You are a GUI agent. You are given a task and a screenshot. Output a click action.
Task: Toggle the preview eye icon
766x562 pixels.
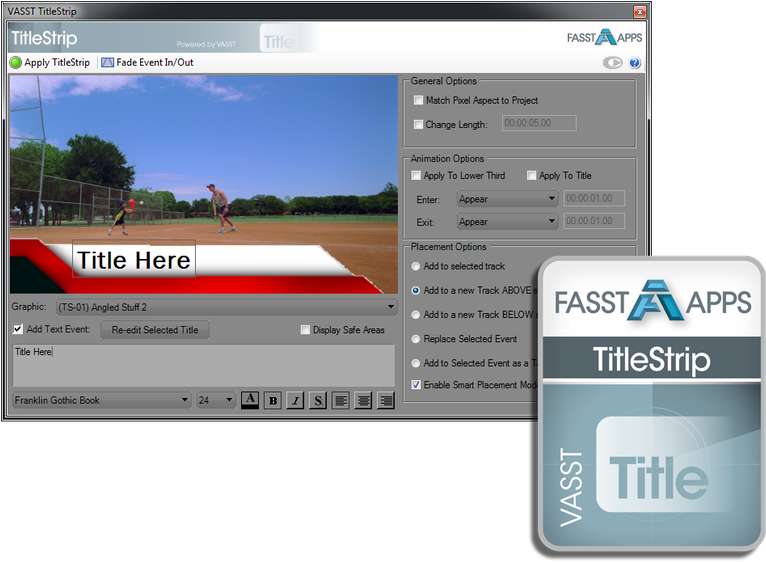(x=612, y=63)
